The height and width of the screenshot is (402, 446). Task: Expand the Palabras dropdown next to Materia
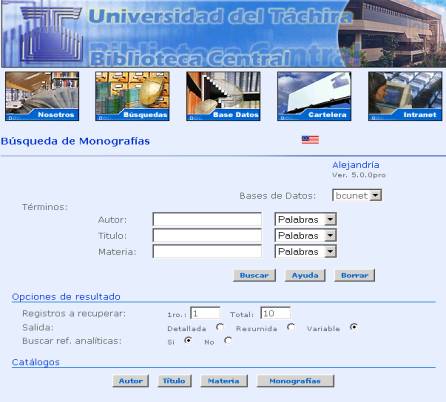(x=306, y=251)
